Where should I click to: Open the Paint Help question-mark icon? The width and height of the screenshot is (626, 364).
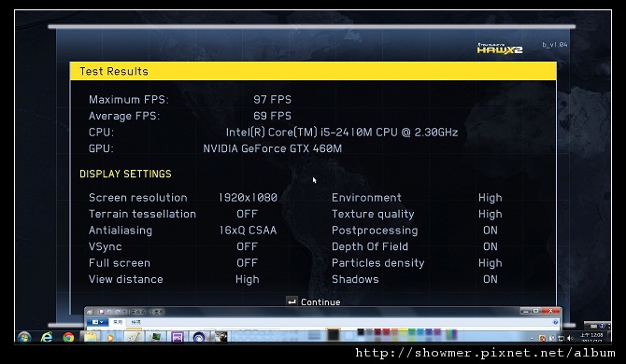point(555,322)
